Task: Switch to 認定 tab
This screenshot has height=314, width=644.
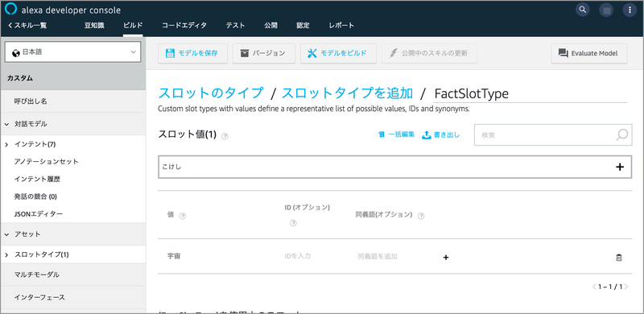Action: tap(303, 26)
